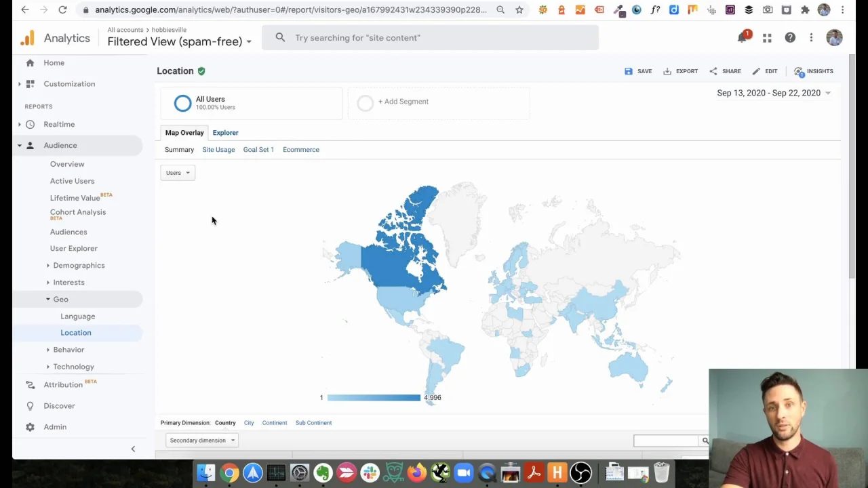This screenshot has width=868, height=488.
Task: Launch Zoom from the macOS dock
Action: pyautogui.click(x=464, y=472)
